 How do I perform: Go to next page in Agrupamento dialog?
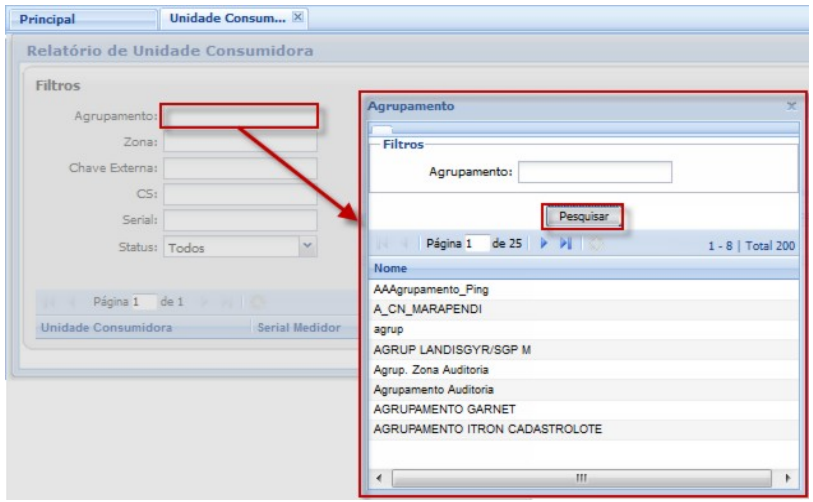tap(544, 244)
